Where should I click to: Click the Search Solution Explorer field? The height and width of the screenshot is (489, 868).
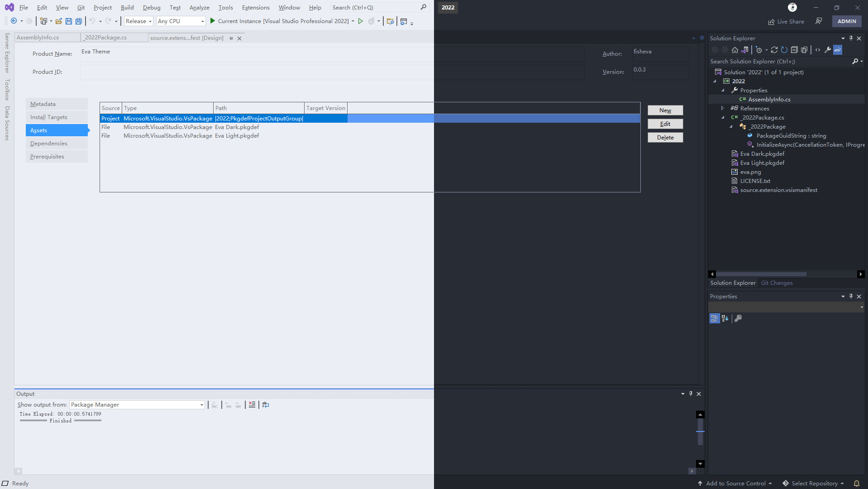coord(780,62)
